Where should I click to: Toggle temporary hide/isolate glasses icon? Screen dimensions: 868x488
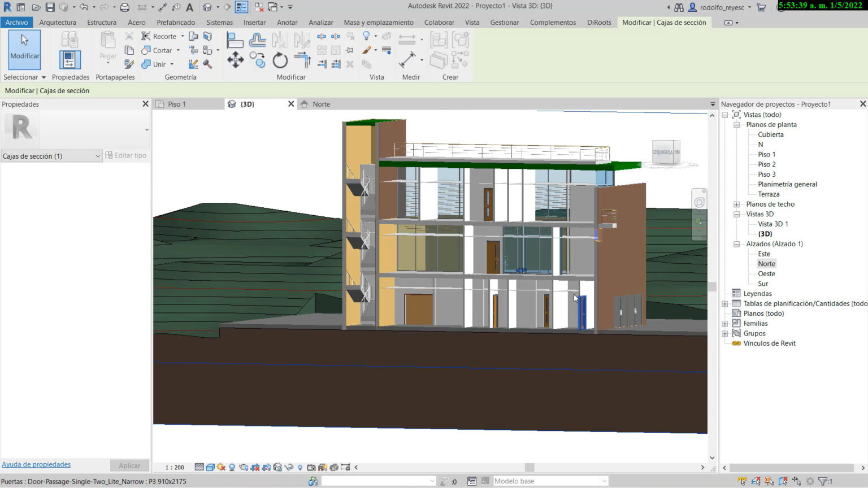click(290, 467)
